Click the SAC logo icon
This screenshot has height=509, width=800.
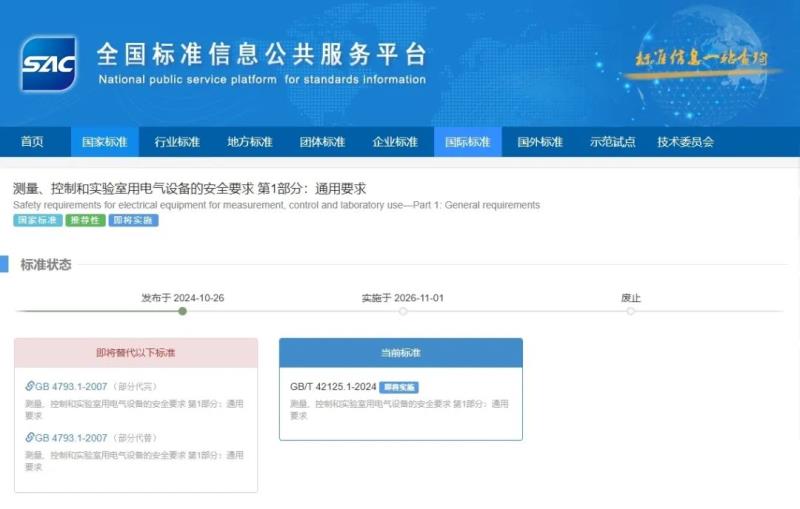49,63
